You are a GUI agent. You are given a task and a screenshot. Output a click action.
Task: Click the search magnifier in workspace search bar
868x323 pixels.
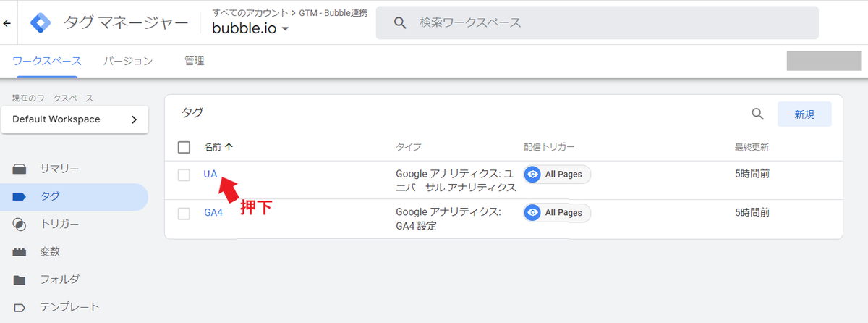400,23
